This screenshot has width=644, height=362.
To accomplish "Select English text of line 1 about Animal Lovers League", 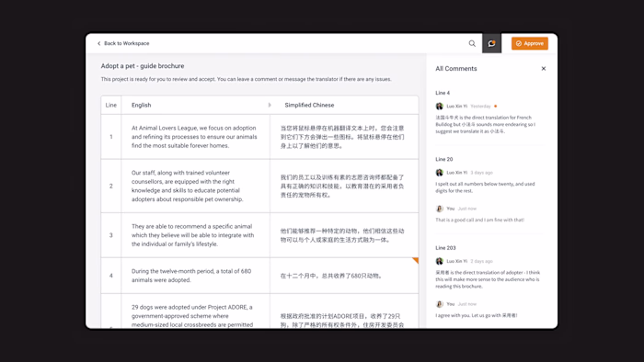I will 194,137.
